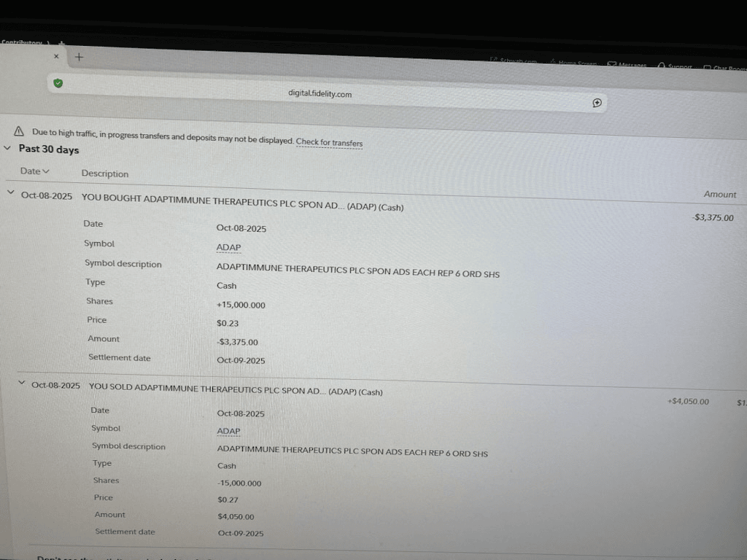Click the Amount column header
The width and height of the screenshot is (747, 560).
pos(720,194)
